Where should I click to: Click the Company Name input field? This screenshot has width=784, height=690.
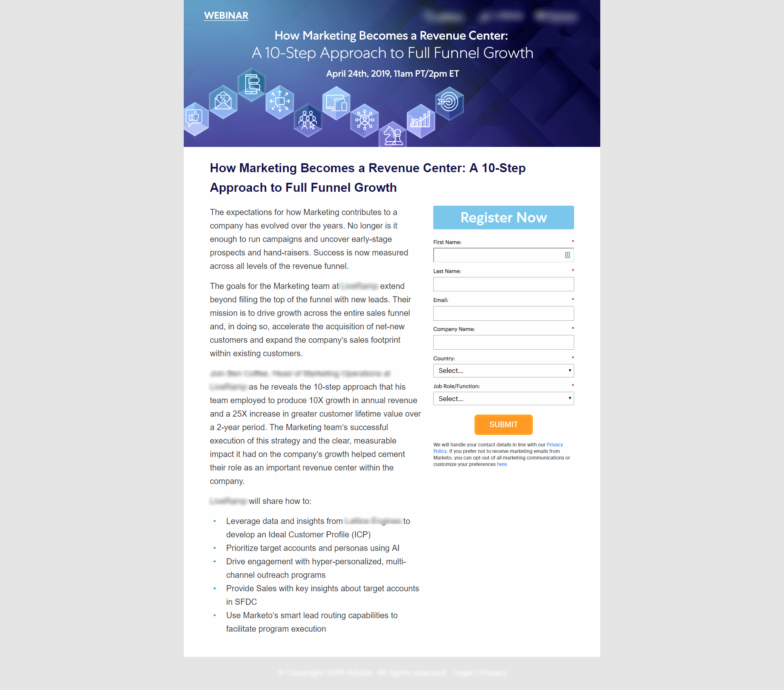point(503,341)
